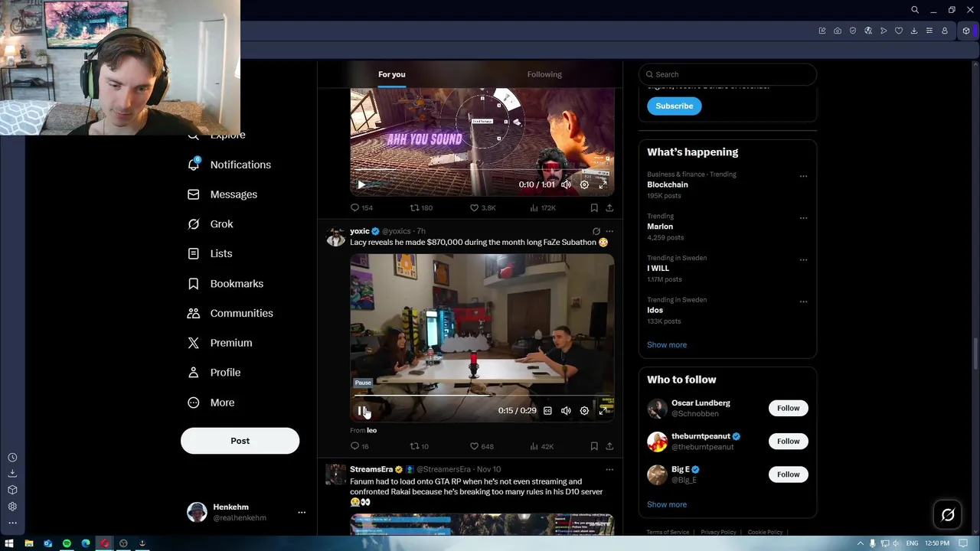Bookmark the post with 3.8K likes
980x551 pixels.
tap(594, 208)
